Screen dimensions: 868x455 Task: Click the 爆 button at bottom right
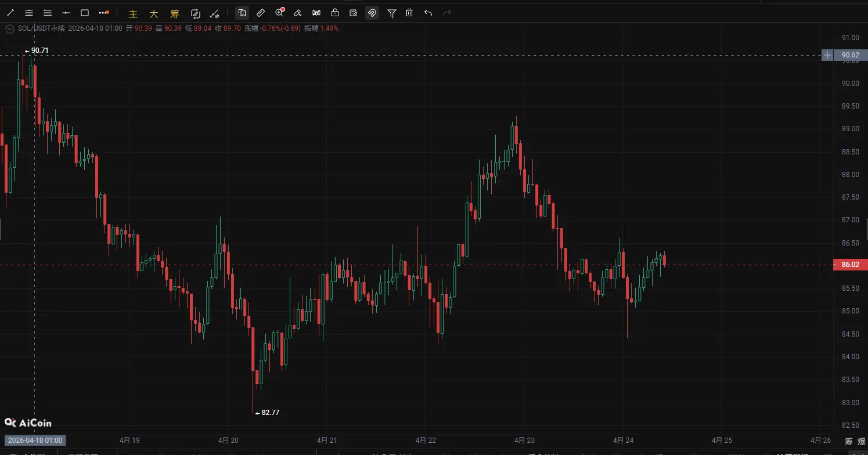click(862, 442)
